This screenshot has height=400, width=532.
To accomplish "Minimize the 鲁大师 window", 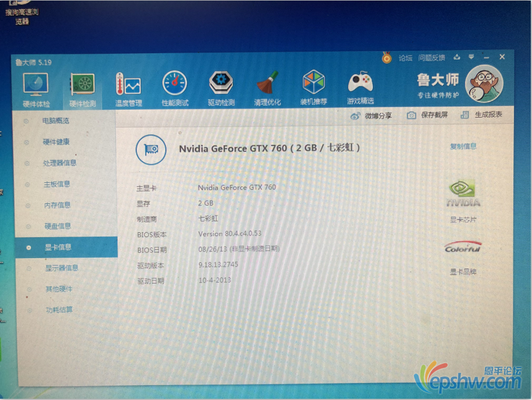I will [x=487, y=58].
